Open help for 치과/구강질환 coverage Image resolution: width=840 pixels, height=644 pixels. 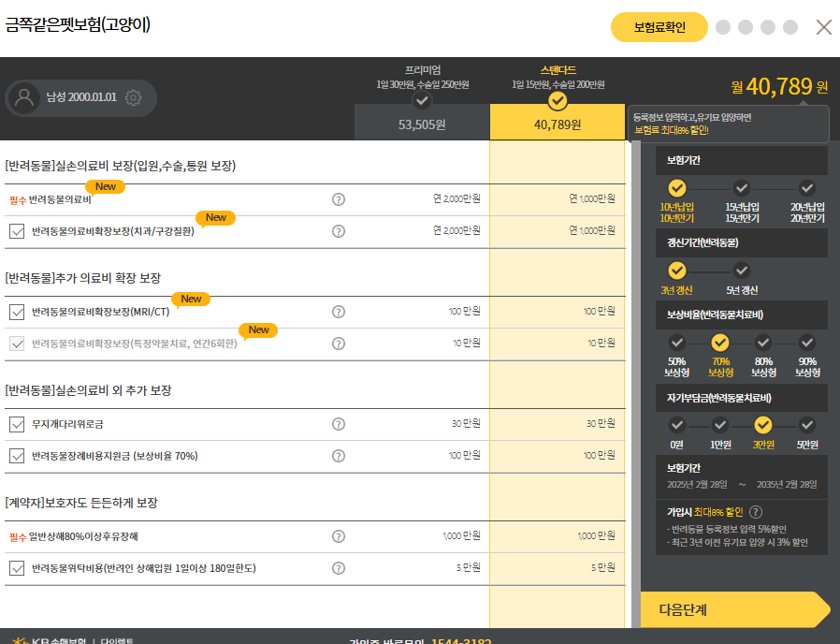[x=338, y=231]
